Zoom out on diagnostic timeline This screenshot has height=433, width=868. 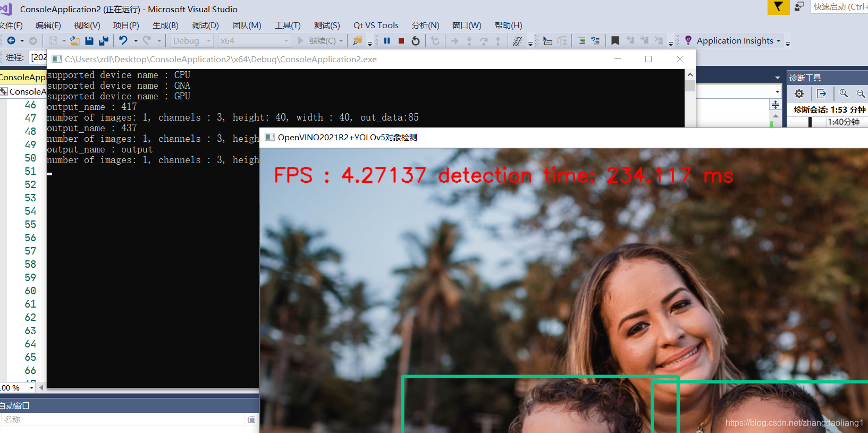(x=861, y=94)
